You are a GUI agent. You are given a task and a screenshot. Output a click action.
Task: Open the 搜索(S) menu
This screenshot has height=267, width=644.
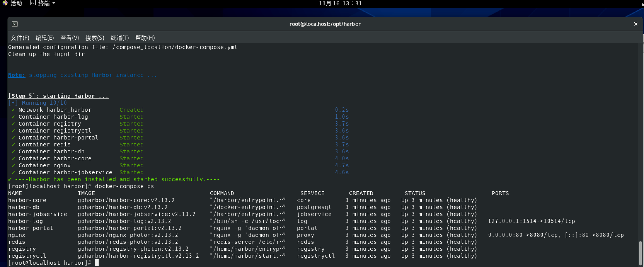[x=95, y=38]
